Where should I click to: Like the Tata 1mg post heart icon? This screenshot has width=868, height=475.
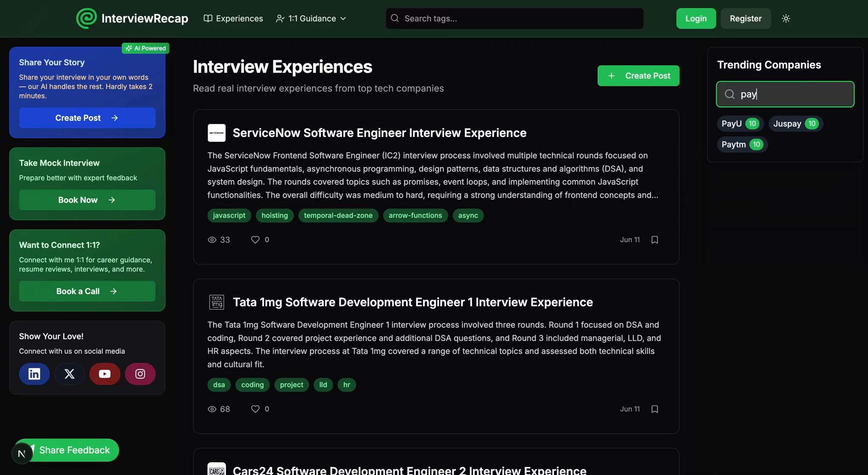pyautogui.click(x=255, y=409)
